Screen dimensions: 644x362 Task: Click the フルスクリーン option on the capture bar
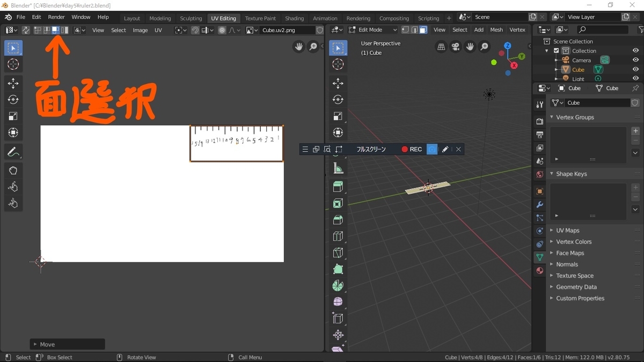[x=371, y=150]
